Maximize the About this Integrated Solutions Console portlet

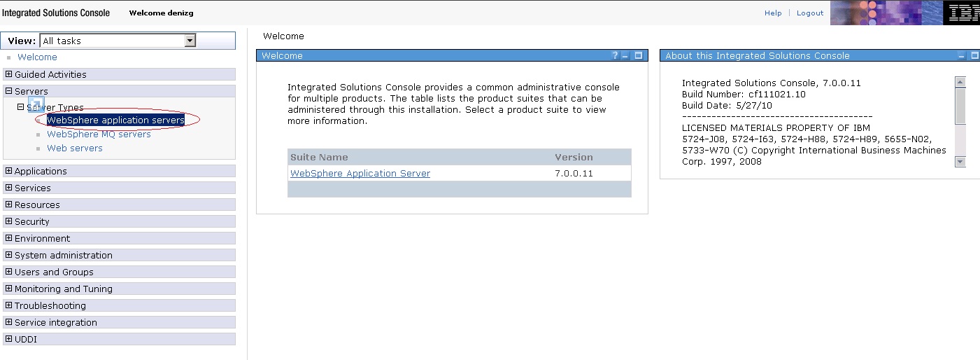pos(975,55)
